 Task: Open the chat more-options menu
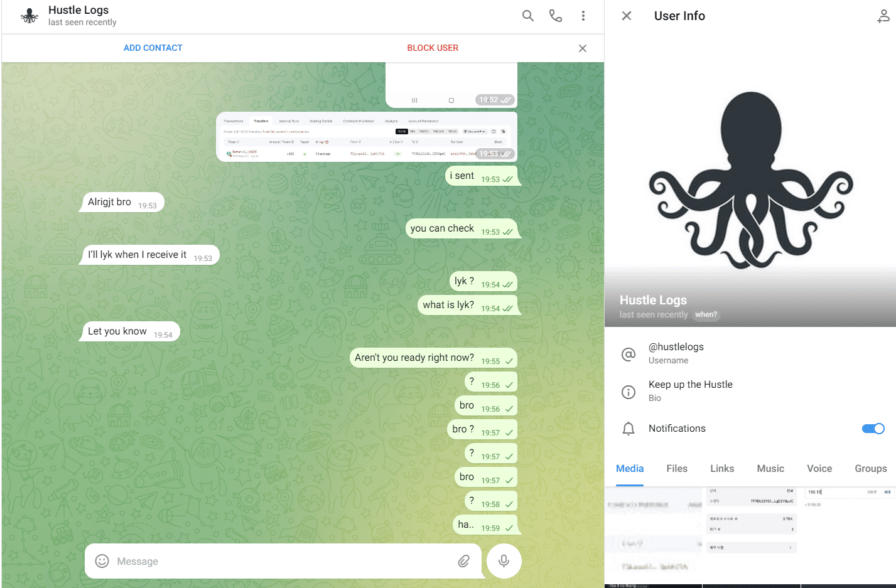point(583,16)
